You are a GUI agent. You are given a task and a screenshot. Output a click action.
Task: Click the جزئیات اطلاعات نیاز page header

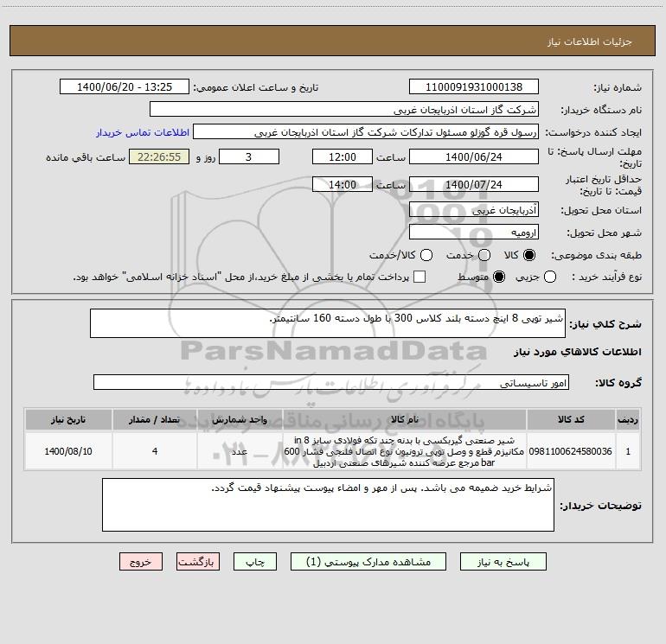click(x=590, y=41)
